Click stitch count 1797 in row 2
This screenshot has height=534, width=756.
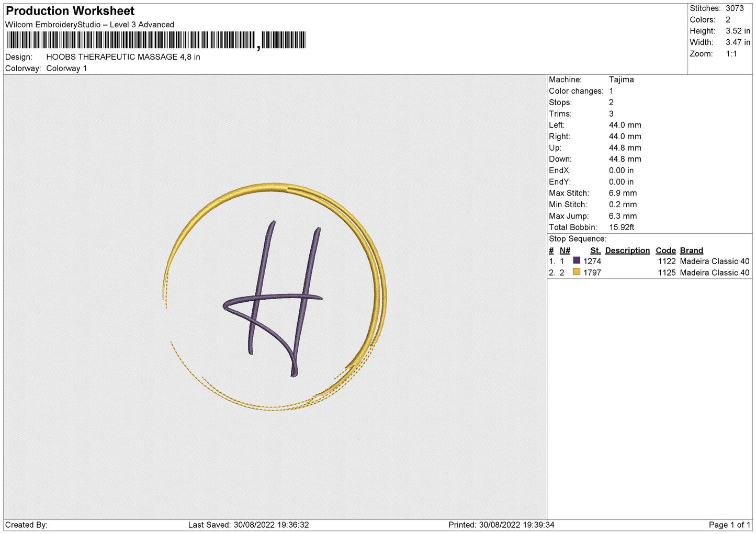(x=592, y=273)
